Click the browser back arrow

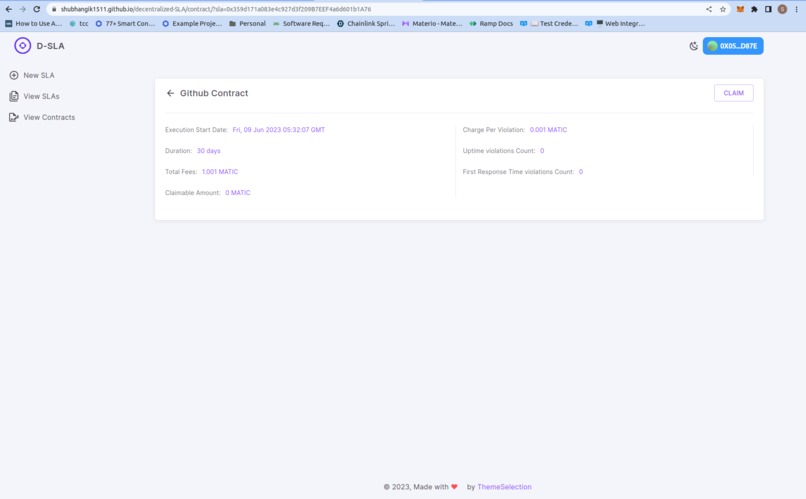pos(9,9)
